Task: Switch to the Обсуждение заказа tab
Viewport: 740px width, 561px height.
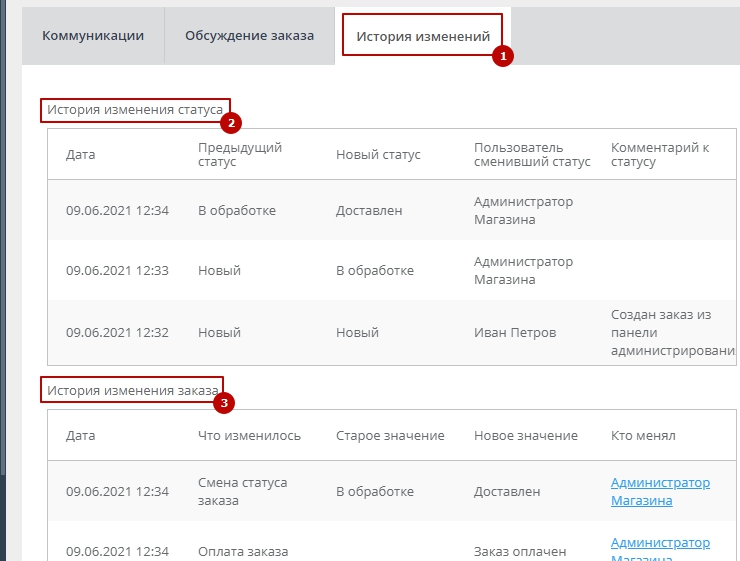Action: pos(249,36)
